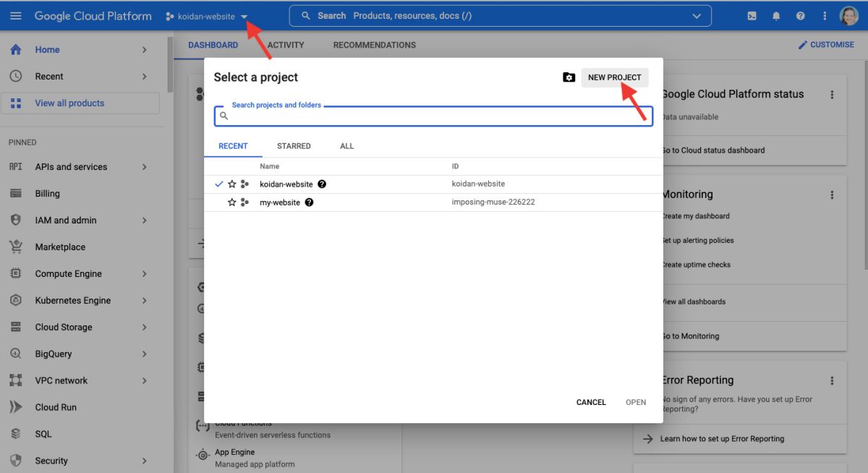This screenshot has height=473, width=868.
Task: Expand Kubernetes Engine submenu chevron
Action: [x=145, y=301]
